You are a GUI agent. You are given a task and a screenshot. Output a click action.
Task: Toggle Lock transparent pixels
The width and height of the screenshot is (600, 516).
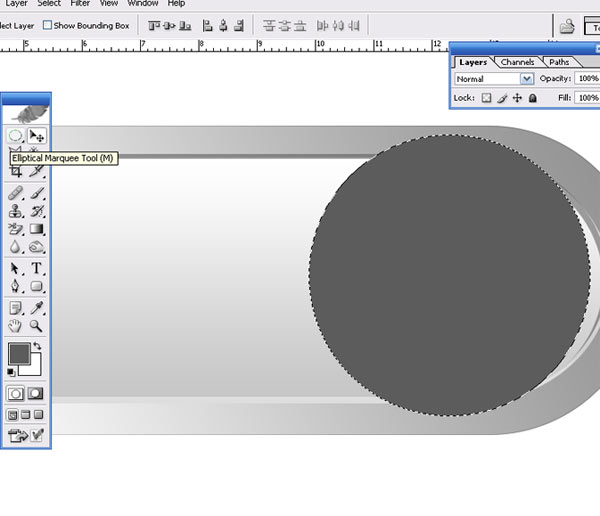(x=486, y=98)
